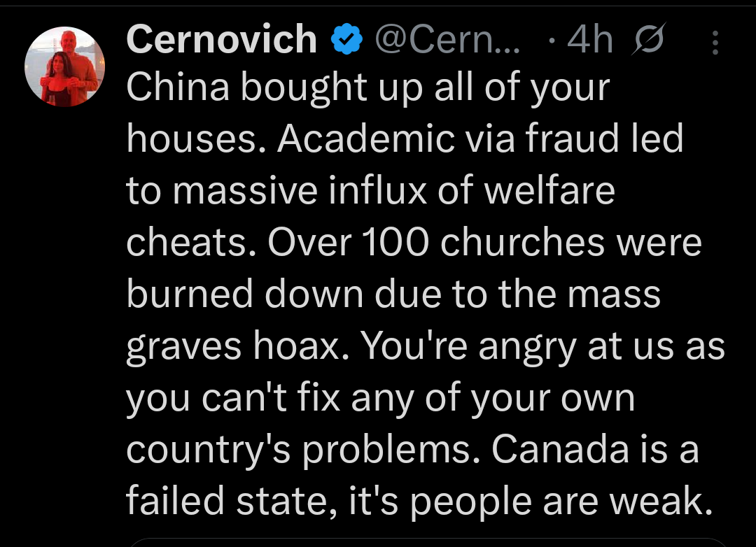The width and height of the screenshot is (756, 547).
Task: Open the quoted post card below the text
Action: (420, 543)
